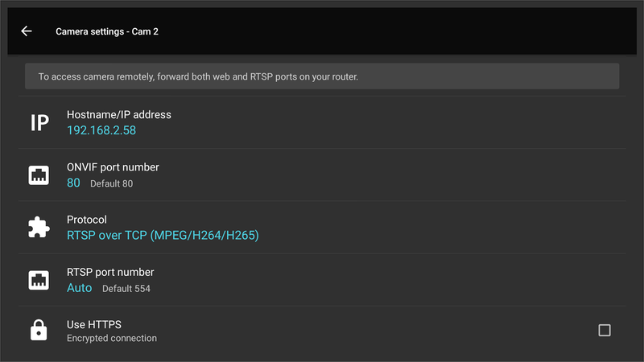The height and width of the screenshot is (362, 644).
Task: Tap the Use HTTPS label
Action: (x=94, y=324)
